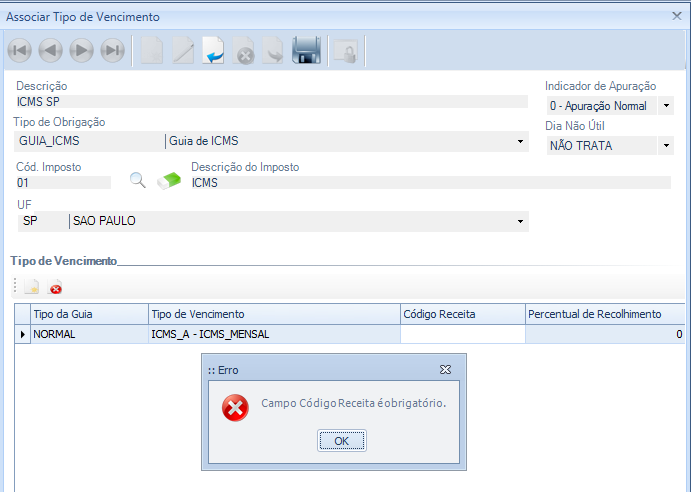Clear tax code with green eraser icon
This screenshot has height=492, width=691.
pos(169,180)
